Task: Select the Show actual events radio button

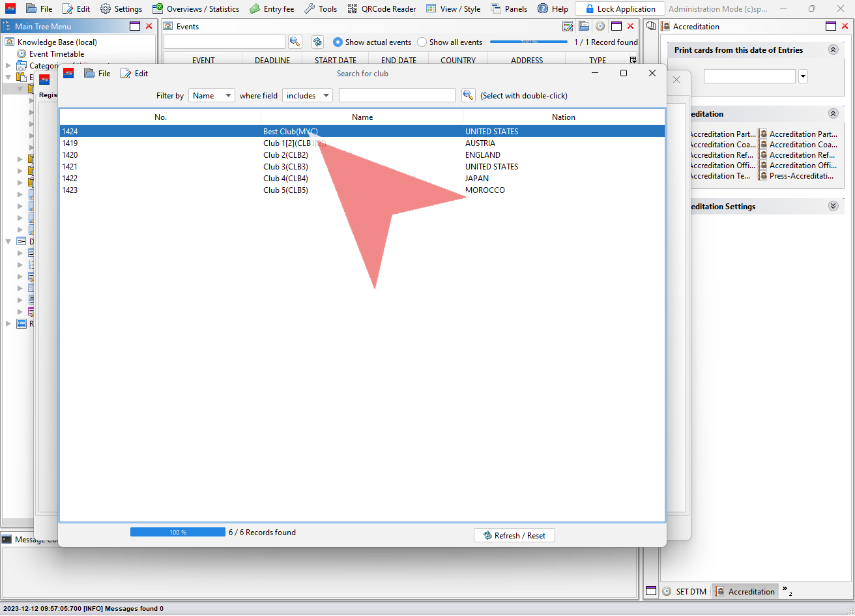Action: pyautogui.click(x=338, y=42)
